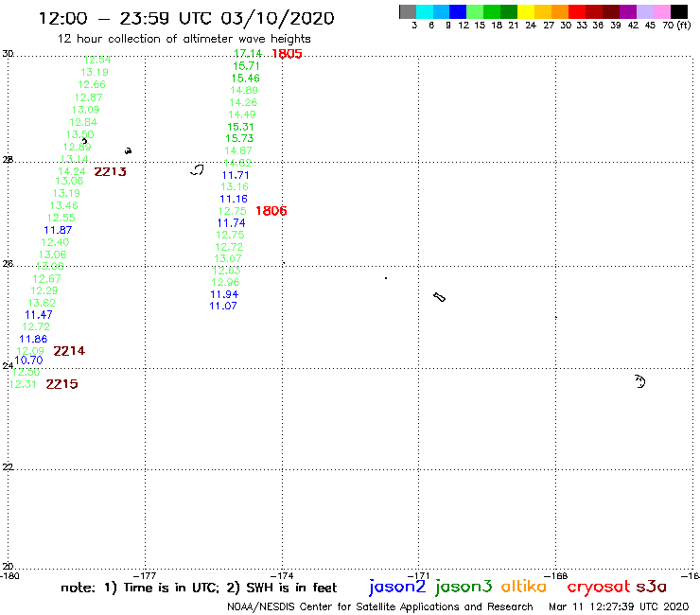The image size is (700, 615).
Task: Click the longitude label -171
Action: point(418,576)
